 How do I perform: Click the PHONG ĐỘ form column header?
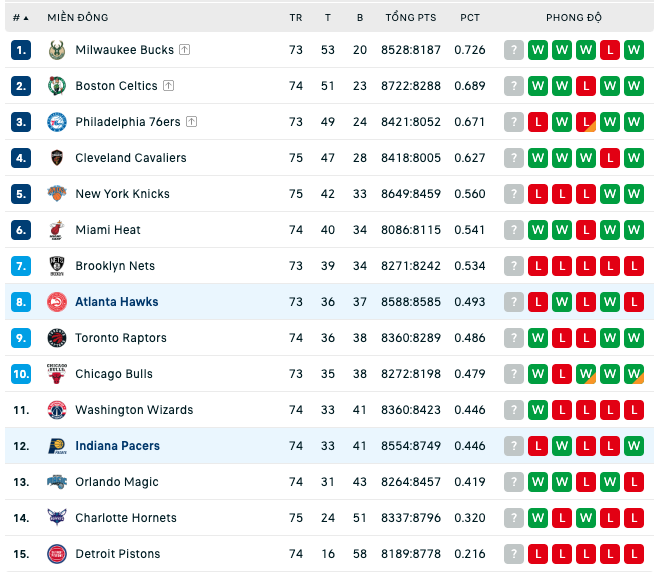pyautogui.click(x=574, y=18)
